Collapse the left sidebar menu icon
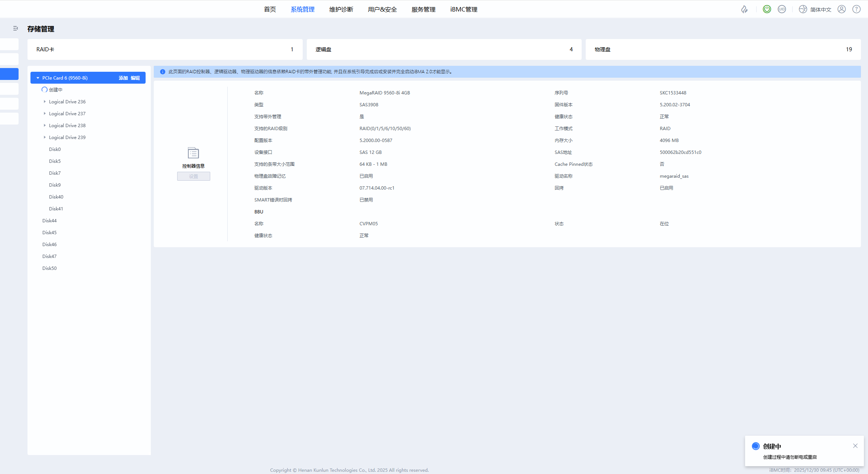The width and height of the screenshot is (868, 474). 15,28
